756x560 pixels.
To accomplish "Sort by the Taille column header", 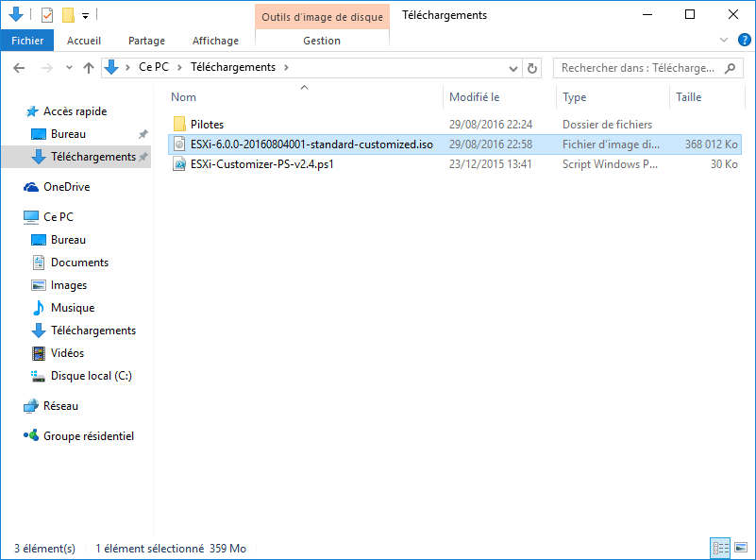I will tap(688, 97).
